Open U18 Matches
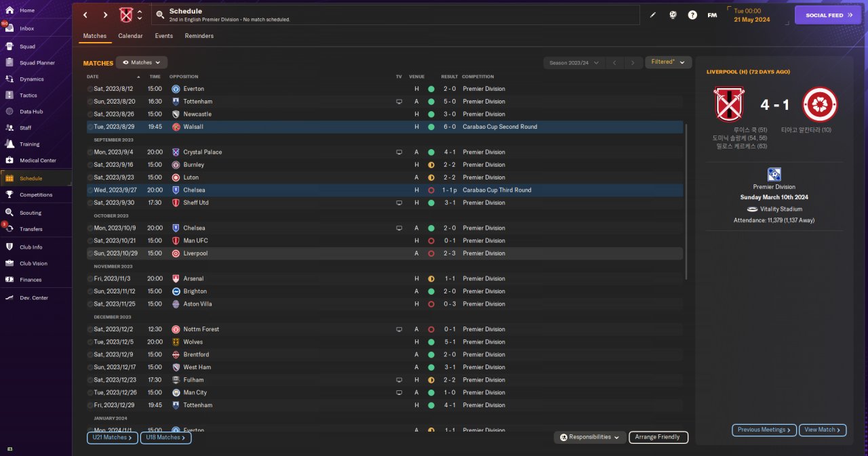 coord(165,438)
